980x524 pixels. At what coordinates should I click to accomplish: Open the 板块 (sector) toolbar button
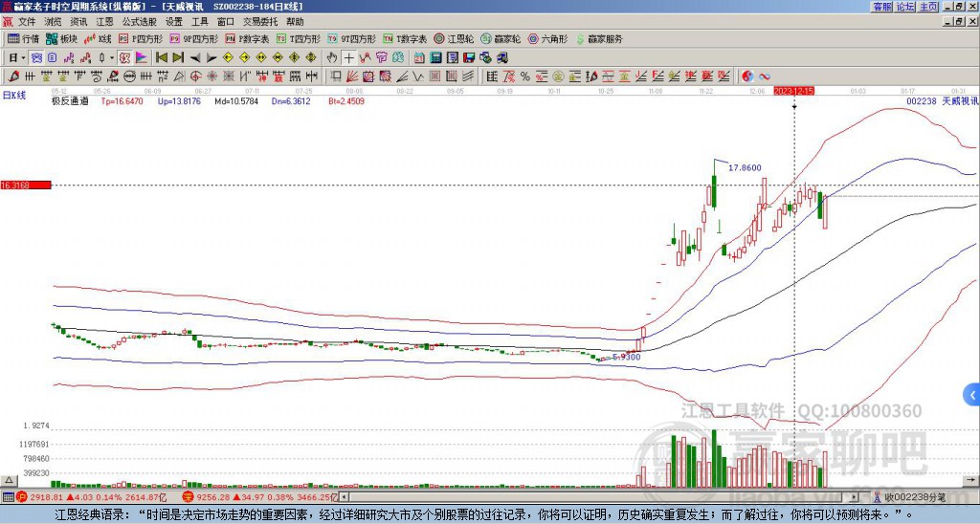(61, 39)
